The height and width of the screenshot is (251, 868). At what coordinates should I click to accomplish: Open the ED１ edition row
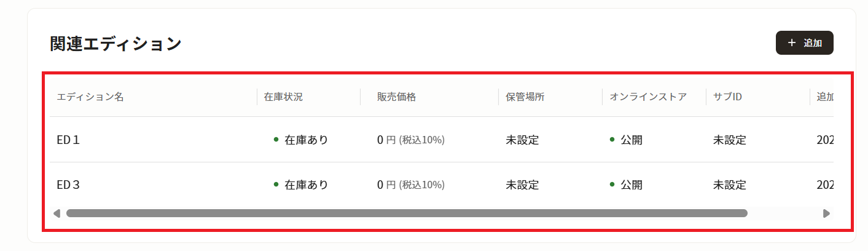pyautogui.click(x=69, y=140)
